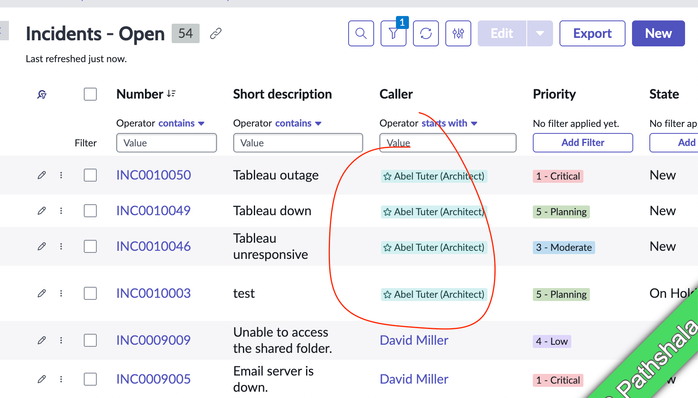Select the checkbox for INC0010050
Viewport: 698px width, 398px height.
click(90, 175)
